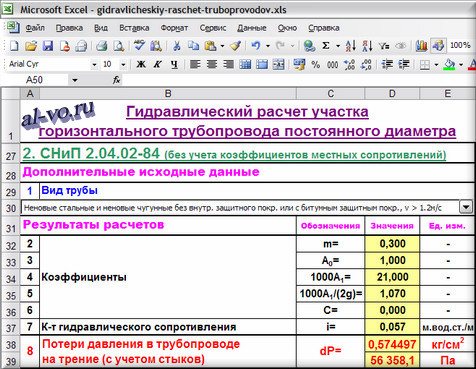
Task: Select cell with value 56 358,1
Action: point(392,360)
